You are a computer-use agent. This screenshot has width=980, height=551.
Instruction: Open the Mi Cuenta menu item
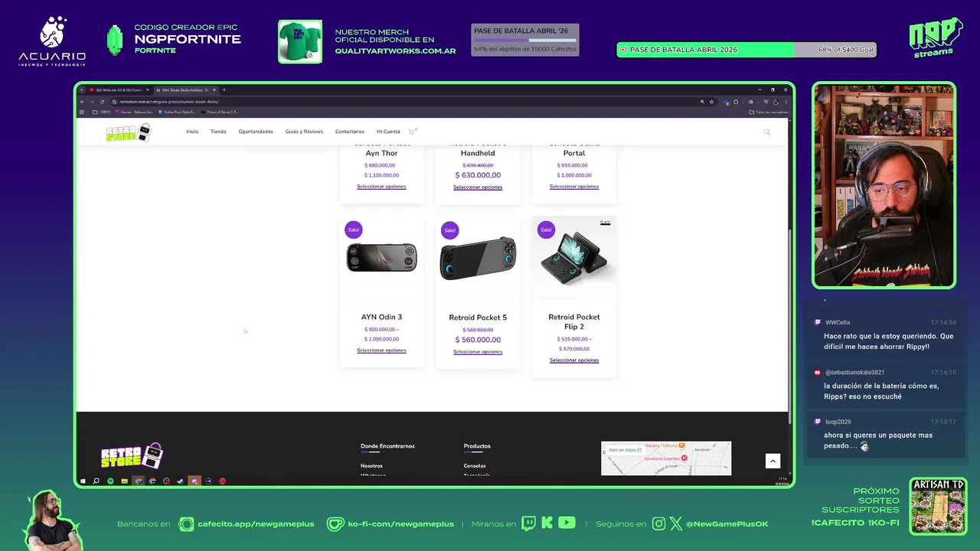click(x=388, y=132)
